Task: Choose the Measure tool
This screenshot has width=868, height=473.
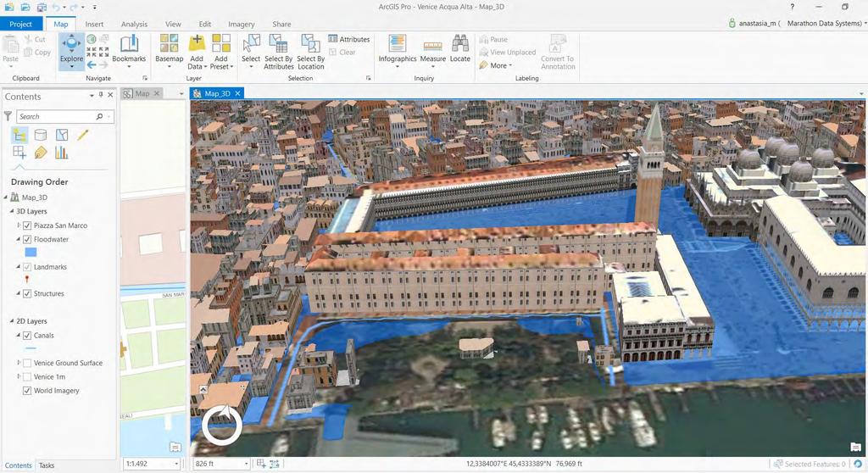Action: [433, 50]
